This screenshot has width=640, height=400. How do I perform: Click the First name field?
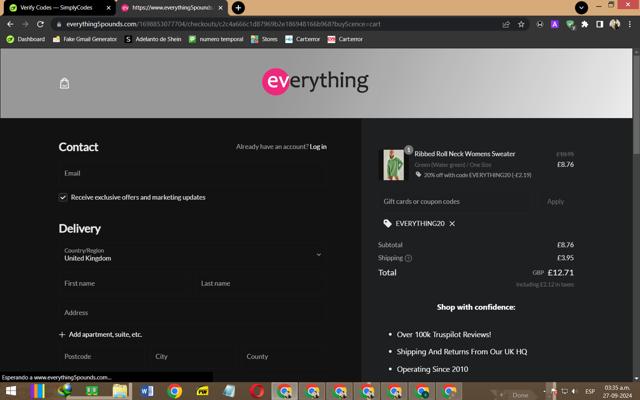(124, 284)
